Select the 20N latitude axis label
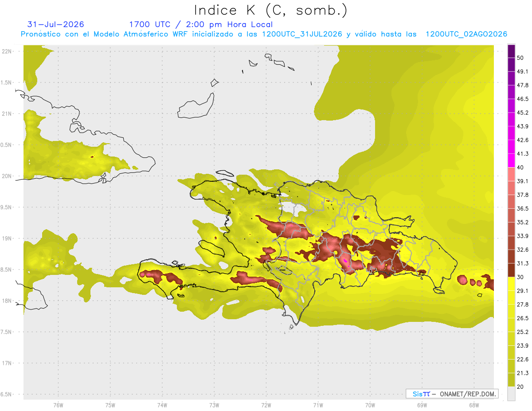 click(6, 176)
